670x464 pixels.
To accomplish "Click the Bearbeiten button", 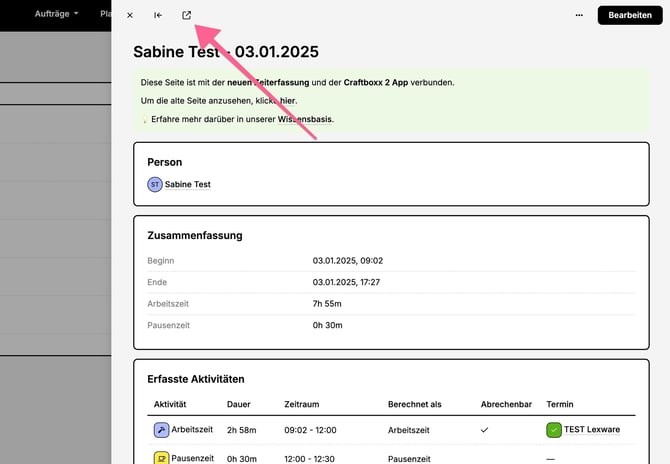I will (x=630, y=15).
